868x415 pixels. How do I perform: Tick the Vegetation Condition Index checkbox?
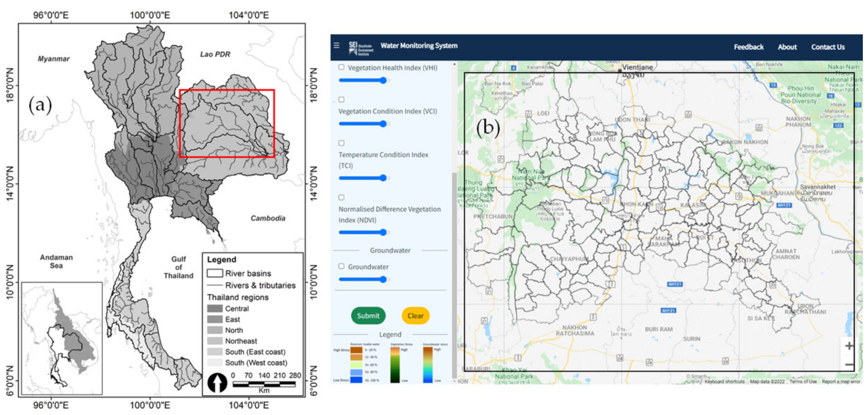pyautogui.click(x=341, y=99)
